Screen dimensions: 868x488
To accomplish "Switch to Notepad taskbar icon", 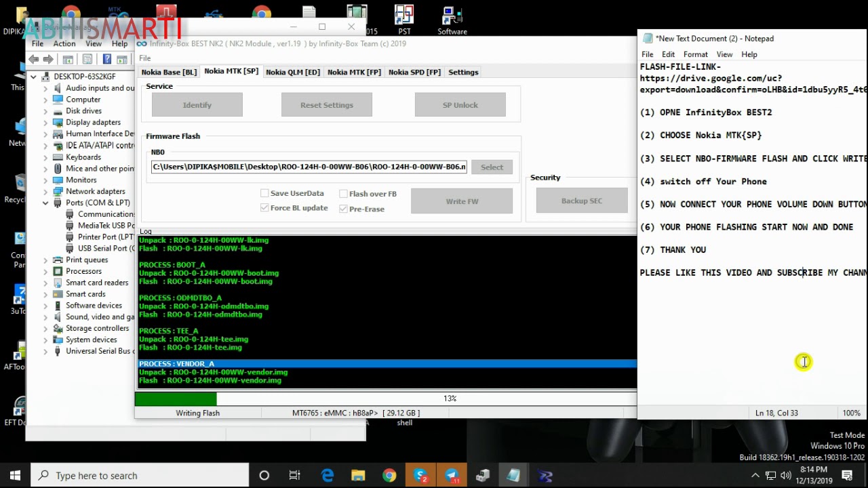I will click(x=514, y=476).
